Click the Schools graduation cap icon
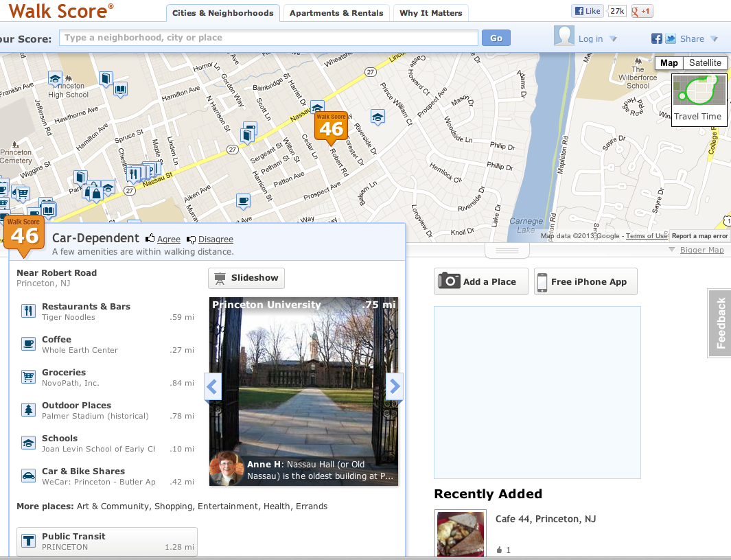The width and height of the screenshot is (731, 560). 28,443
